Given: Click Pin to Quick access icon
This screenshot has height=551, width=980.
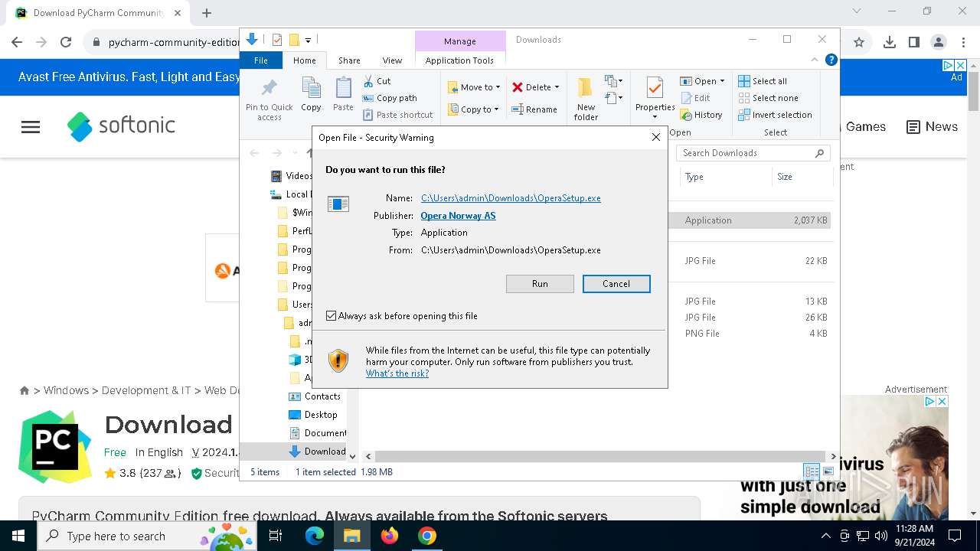Looking at the screenshot, I should [x=269, y=99].
